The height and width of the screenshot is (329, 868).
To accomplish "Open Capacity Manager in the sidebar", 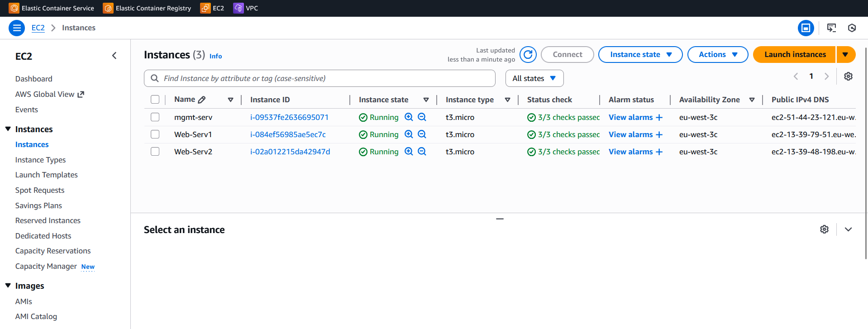I will pyautogui.click(x=46, y=266).
